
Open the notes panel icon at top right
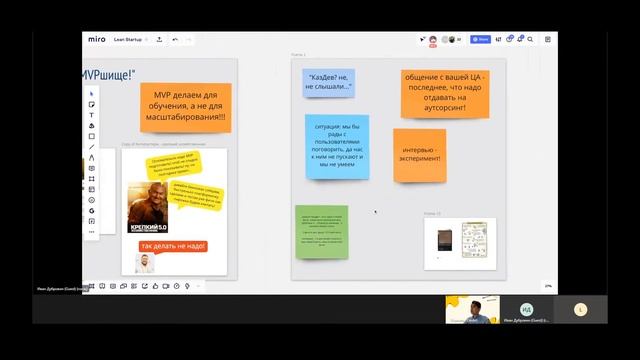(548, 39)
